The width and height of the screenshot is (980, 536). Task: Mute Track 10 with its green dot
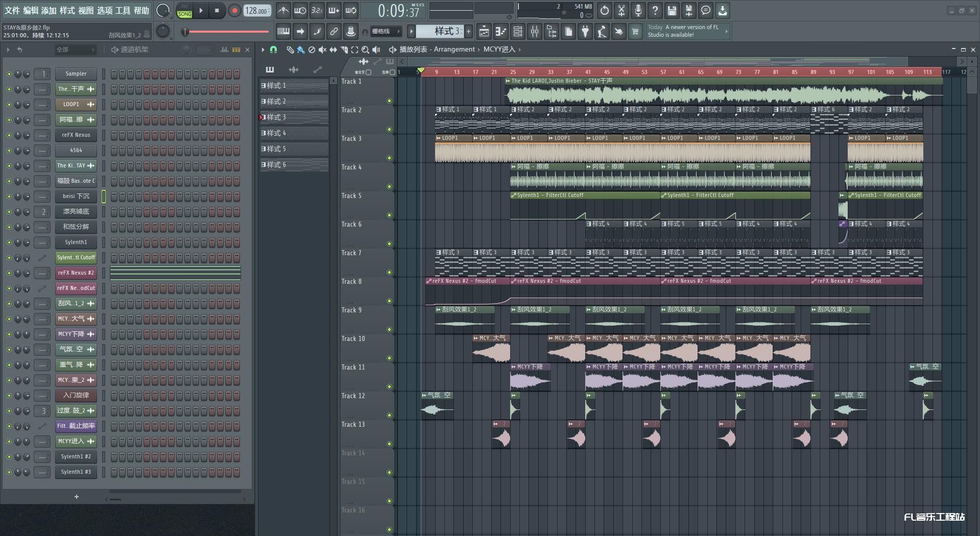[389, 358]
